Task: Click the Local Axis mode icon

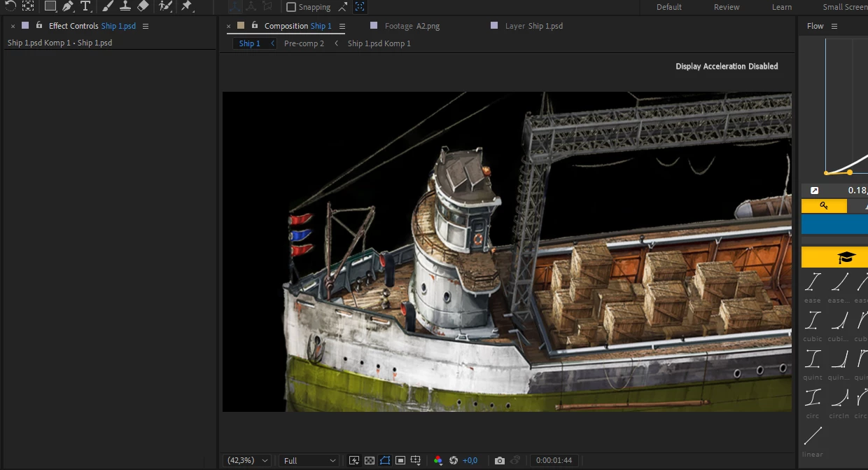Action: [x=235, y=6]
